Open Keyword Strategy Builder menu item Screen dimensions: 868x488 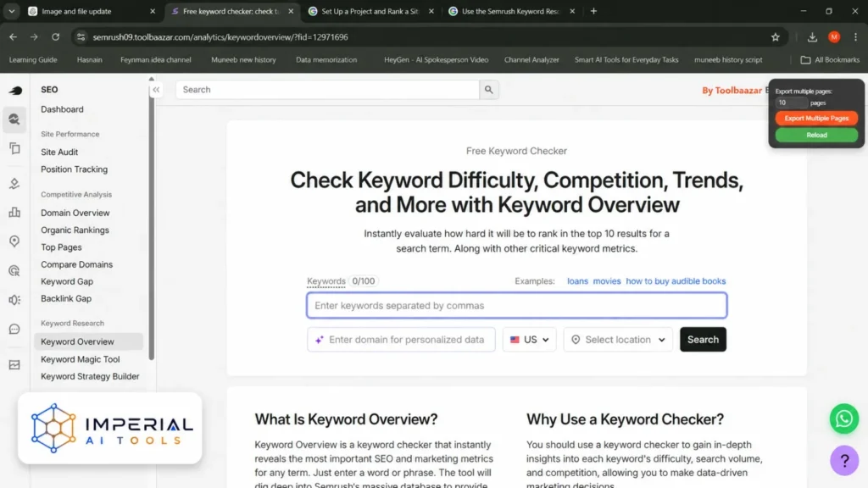(x=90, y=377)
